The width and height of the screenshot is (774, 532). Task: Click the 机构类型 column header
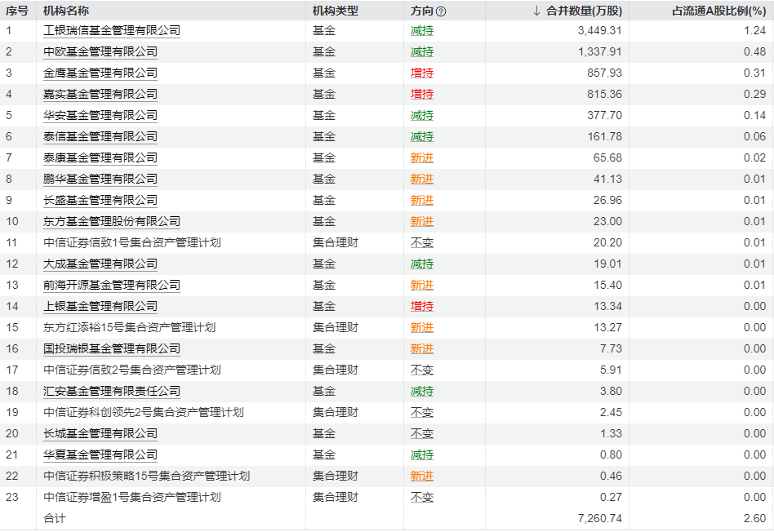336,11
